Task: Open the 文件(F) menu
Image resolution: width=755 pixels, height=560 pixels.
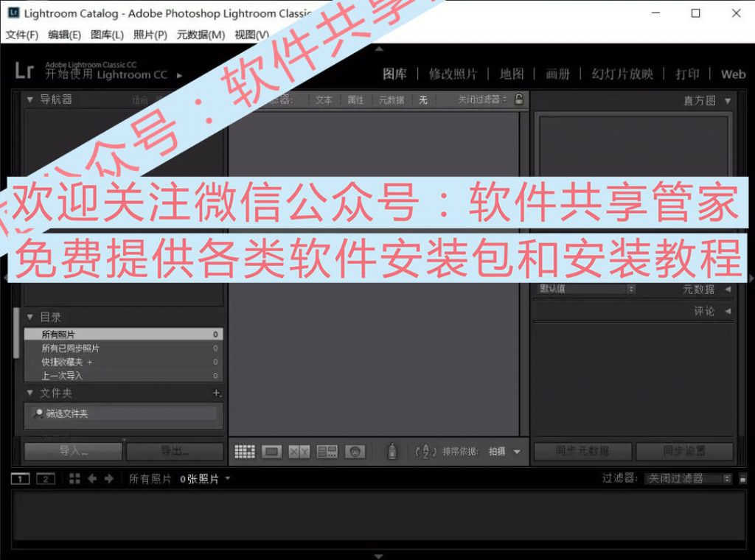Action: point(21,35)
